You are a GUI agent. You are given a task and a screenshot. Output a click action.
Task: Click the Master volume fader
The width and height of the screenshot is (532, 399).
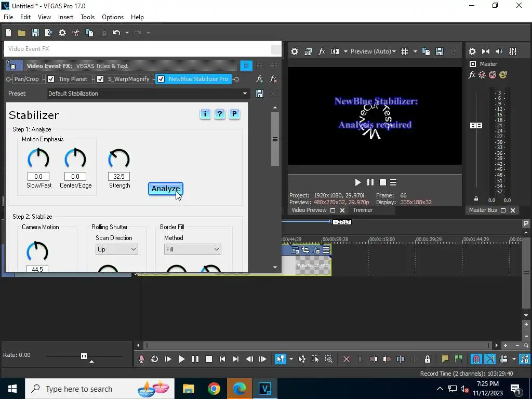pyautogui.click(x=476, y=126)
